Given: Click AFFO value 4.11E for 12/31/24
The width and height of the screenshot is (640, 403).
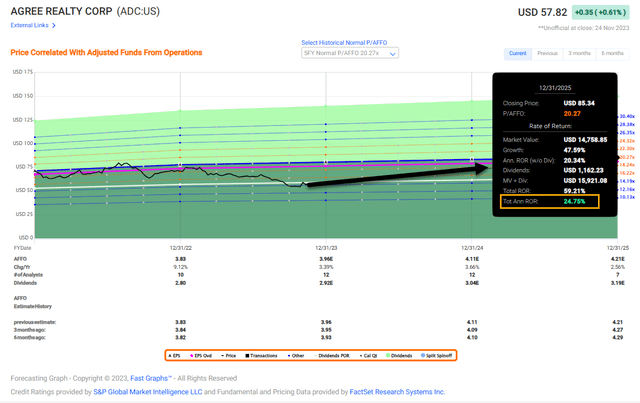Looking at the screenshot, I should [472, 259].
